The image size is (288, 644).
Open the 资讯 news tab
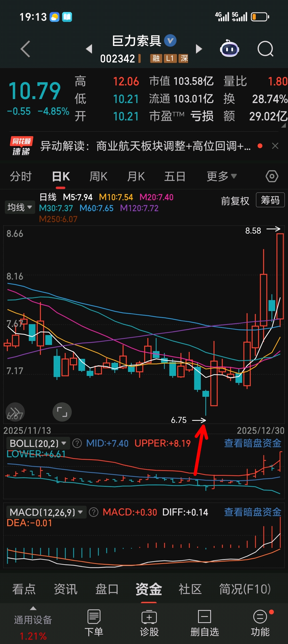66,589
